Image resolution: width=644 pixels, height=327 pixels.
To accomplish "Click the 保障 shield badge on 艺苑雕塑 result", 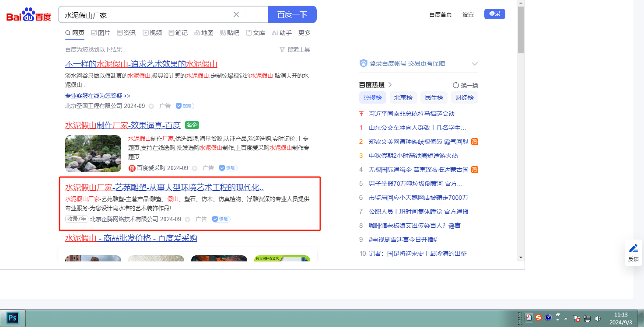I will [x=221, y=219].
